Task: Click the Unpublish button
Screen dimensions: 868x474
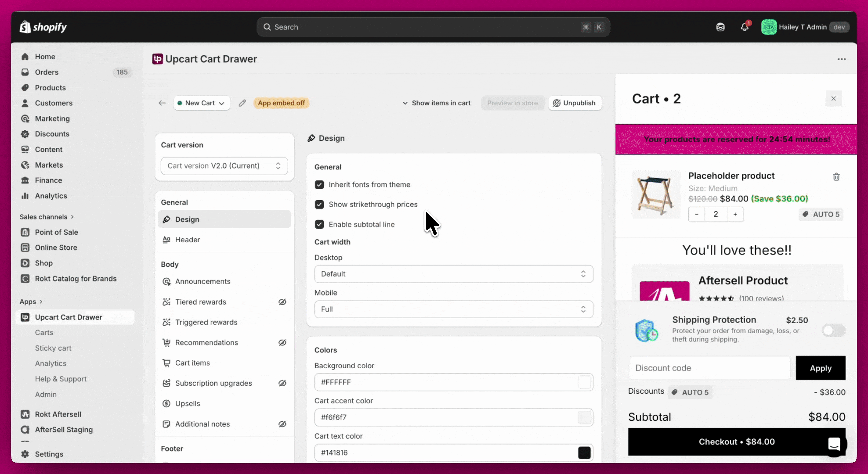Action: (575, 103)
